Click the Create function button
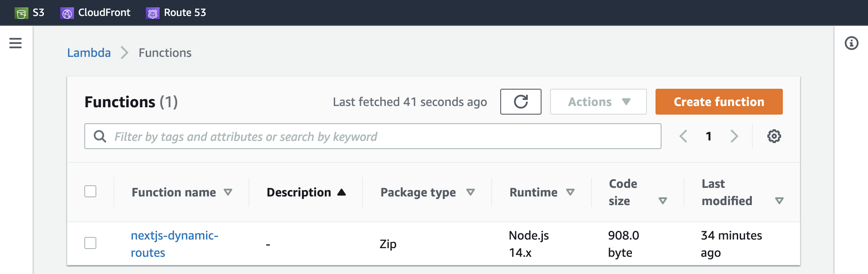The width and height of the screenshot is (868, 274). pos(719,102)
